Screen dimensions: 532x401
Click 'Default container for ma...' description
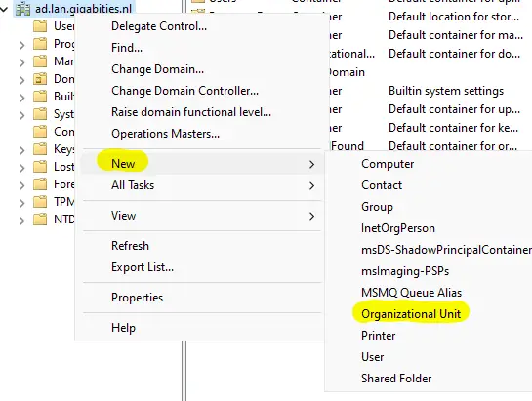click(x=455, y=35)
